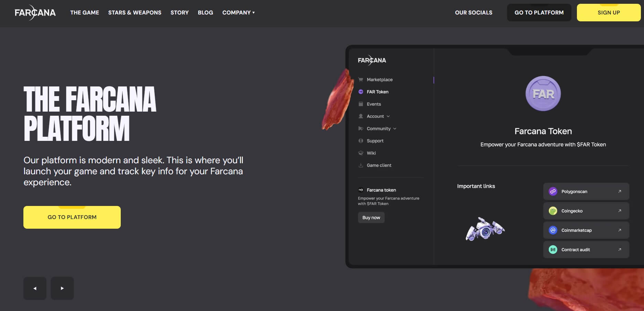The height and width of the screenshot is (311, 644).
Task: Open STARS & WEAPONS page
Action: (x=135, y=12)
